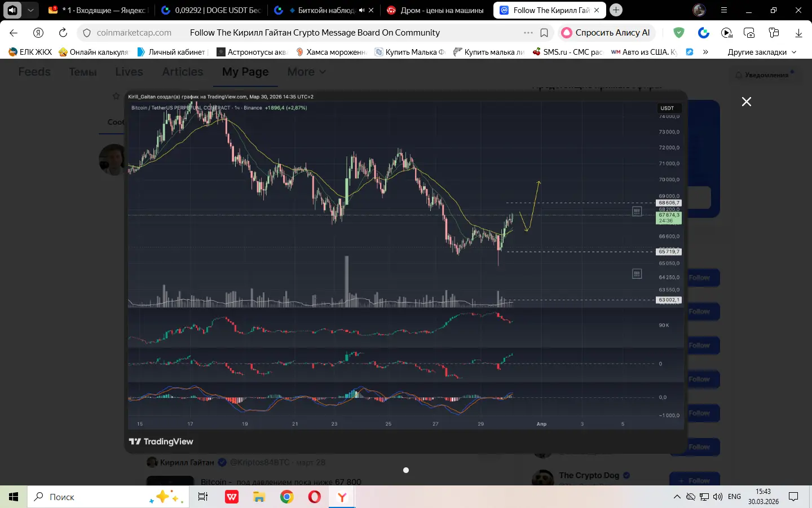This screenshot has width=812, height=508.
Task: Switch to the Дром цены на машины tab
Action: [436, 10]
